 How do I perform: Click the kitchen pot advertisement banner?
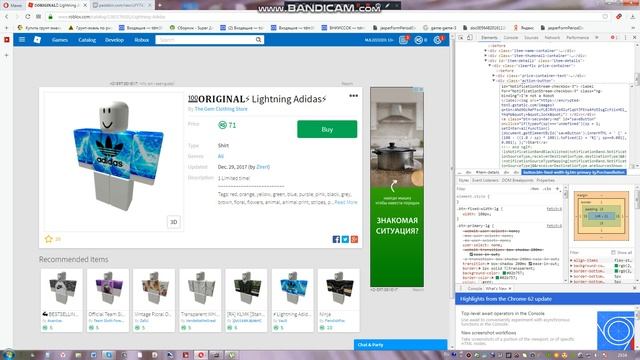click(397, 187)
